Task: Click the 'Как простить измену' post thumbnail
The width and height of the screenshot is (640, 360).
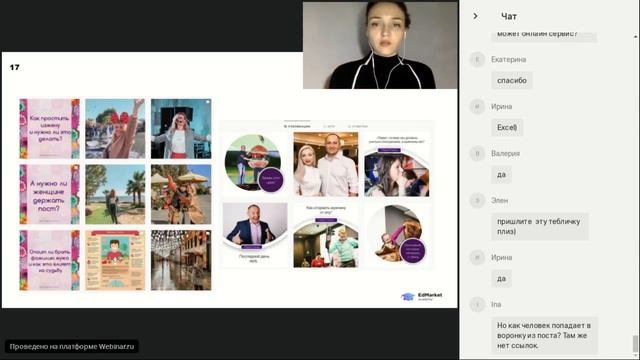Action: click(49, 129)
